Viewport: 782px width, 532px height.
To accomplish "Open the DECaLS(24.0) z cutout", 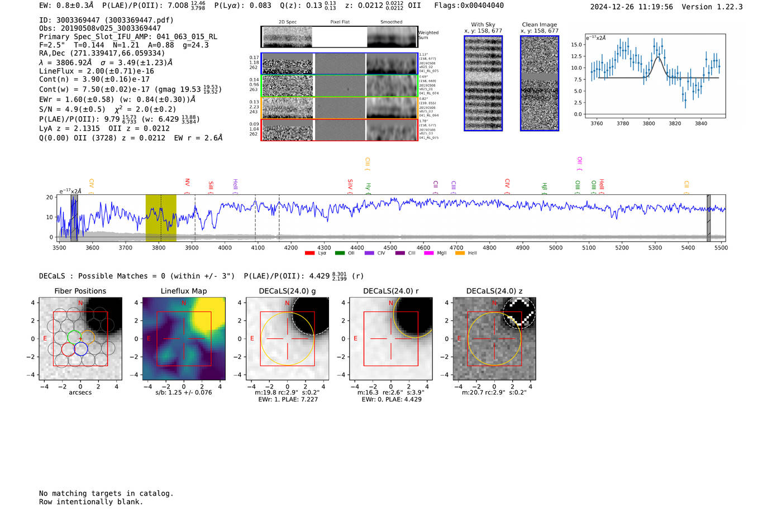I will pos(494,338).
